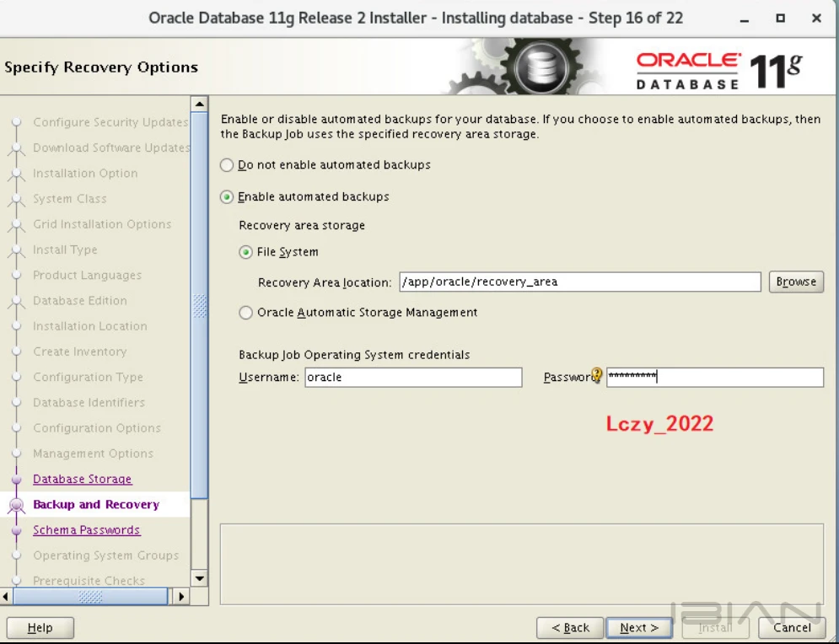
Task: Click the Configuration Type step
Action: click(89, 377)
